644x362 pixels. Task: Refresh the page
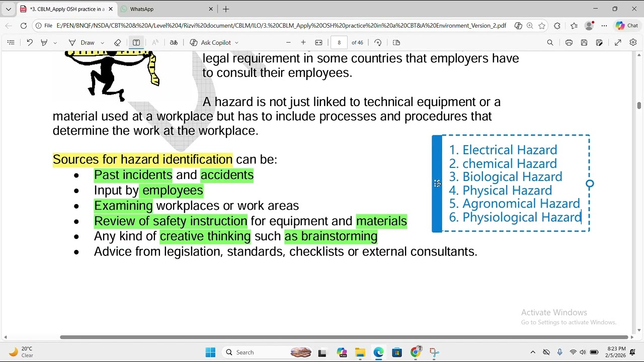point(24,26)
